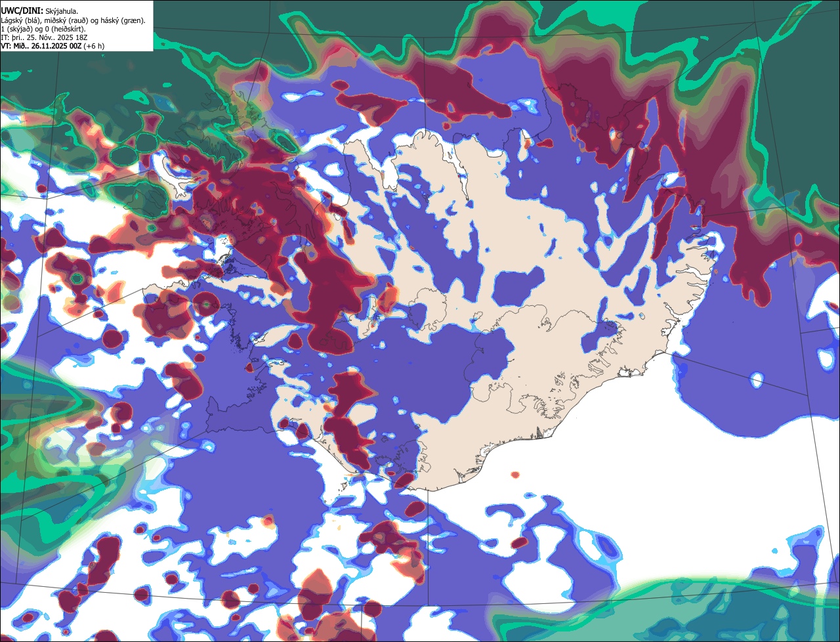Click the bold "VT: Mið.. 26.11.2025 00Z (+6 h)" line

[52, 46]
